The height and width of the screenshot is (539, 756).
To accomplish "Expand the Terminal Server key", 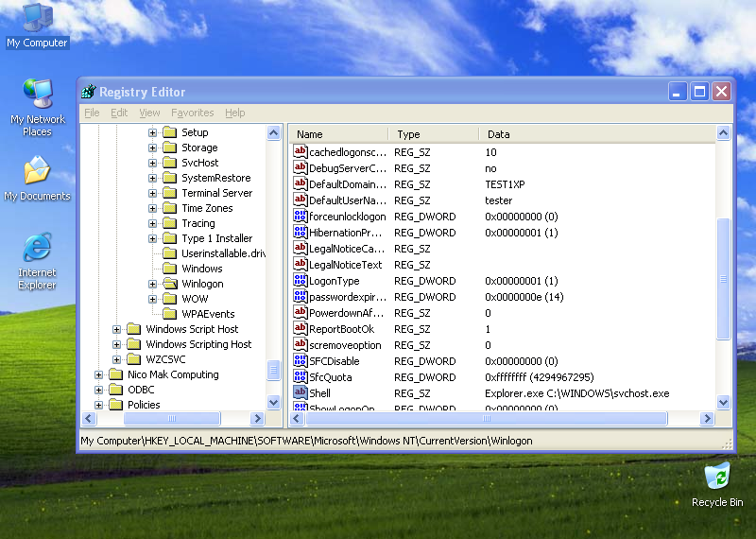I will click(152, 193).
